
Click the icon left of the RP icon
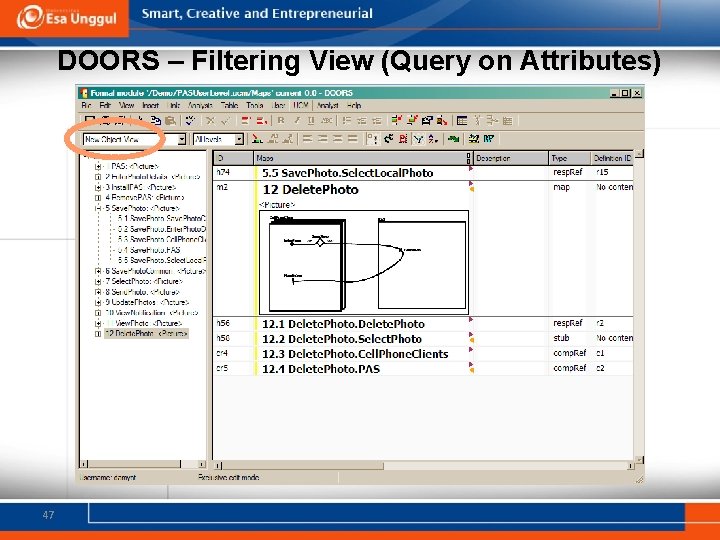(474, 139)
